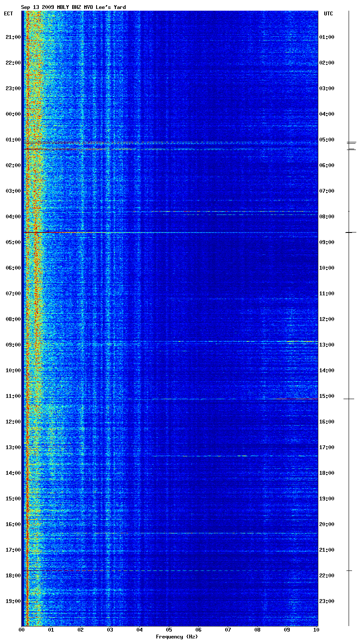Click the 15:00 label on UTC axis
Viewport: 364px width, 641px height.
click(327, 396)
